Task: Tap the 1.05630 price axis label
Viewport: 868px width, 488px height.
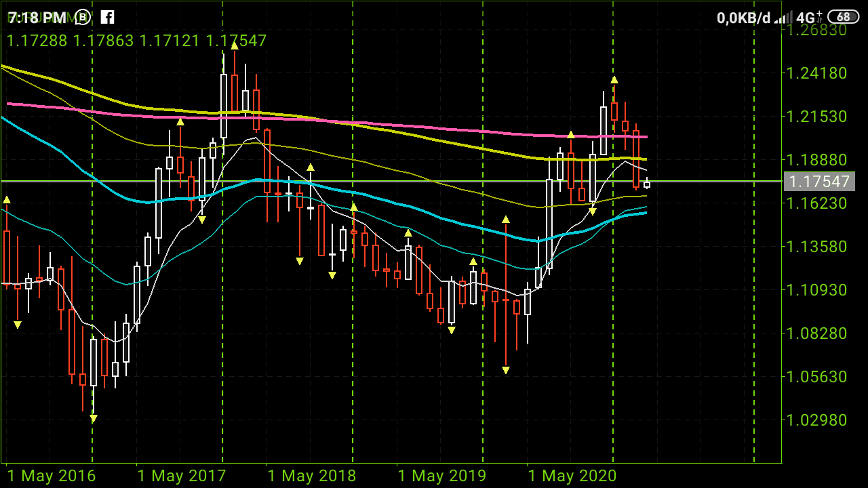Action: point(817,377)
